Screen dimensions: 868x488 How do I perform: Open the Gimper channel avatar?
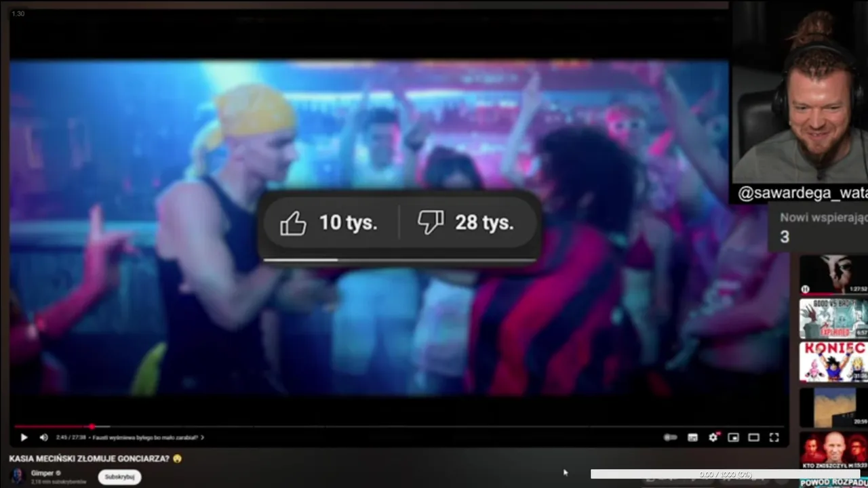click(x=18, y=476)
